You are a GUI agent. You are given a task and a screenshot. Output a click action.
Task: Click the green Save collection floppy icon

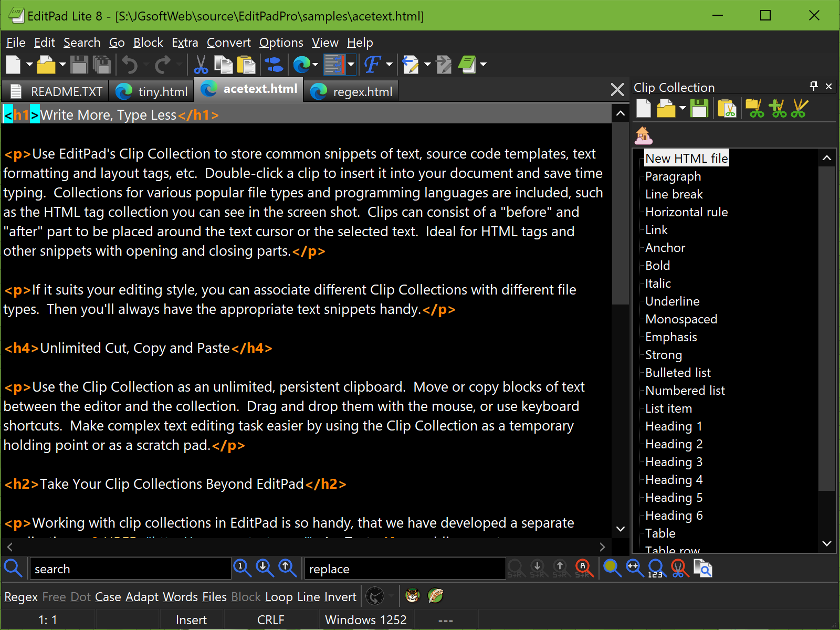[699, 108]
